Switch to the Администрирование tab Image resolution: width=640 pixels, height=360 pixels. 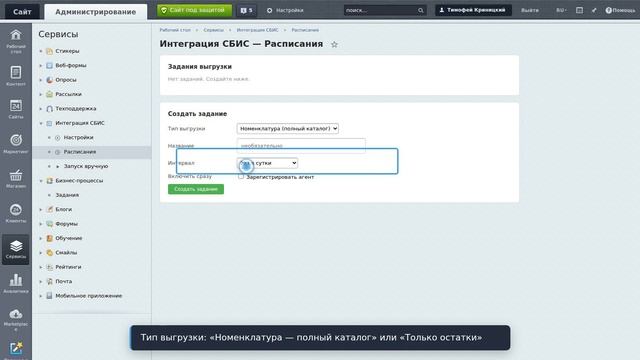click(x=96, y=12)
